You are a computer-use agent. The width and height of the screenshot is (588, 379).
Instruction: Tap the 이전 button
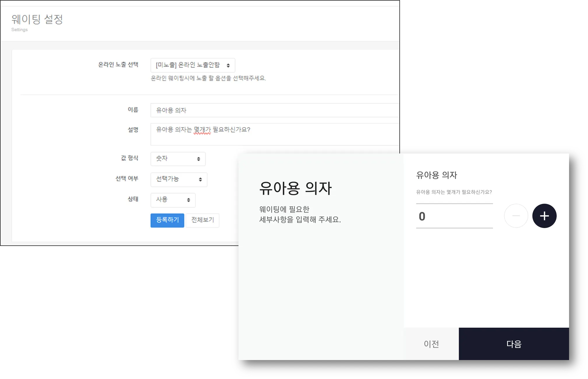[x=431, y=344]
